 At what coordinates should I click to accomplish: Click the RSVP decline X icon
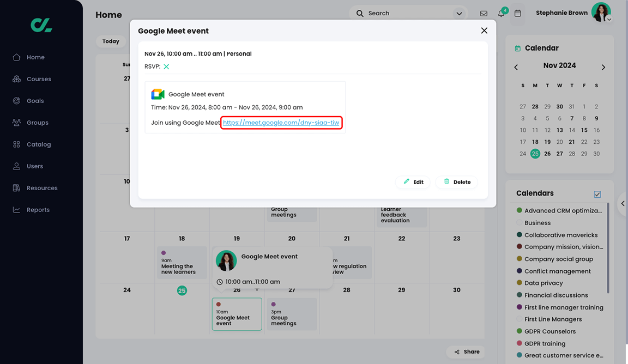[x=166, y=66]
